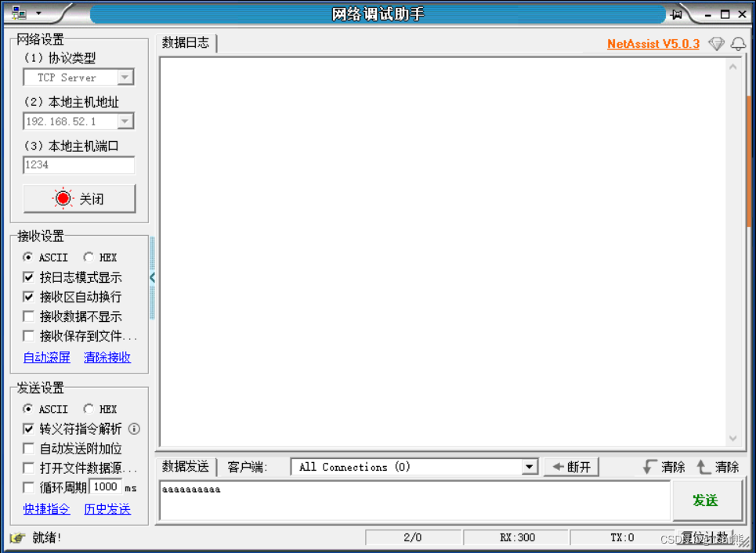This screenshot has width=756, height=553.
Task: Switch to the 数据发送 tab
Action: (186, 467)
